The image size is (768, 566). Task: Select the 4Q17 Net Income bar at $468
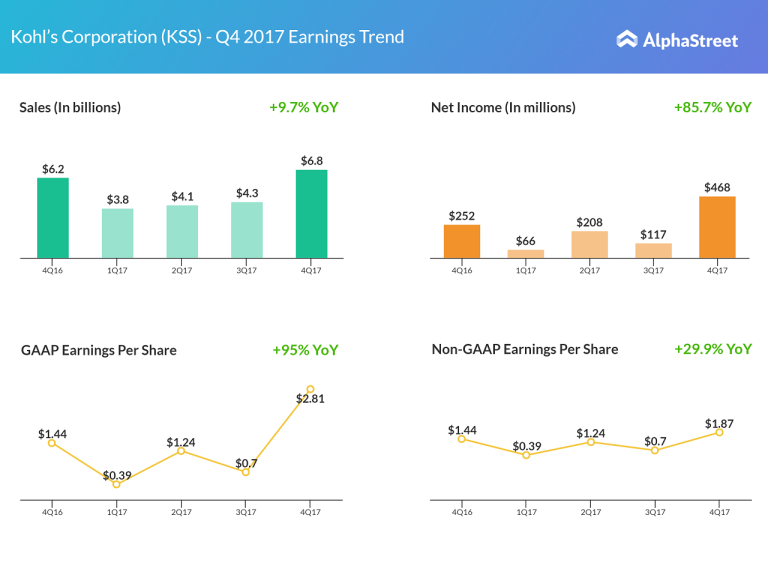point(717,227)
